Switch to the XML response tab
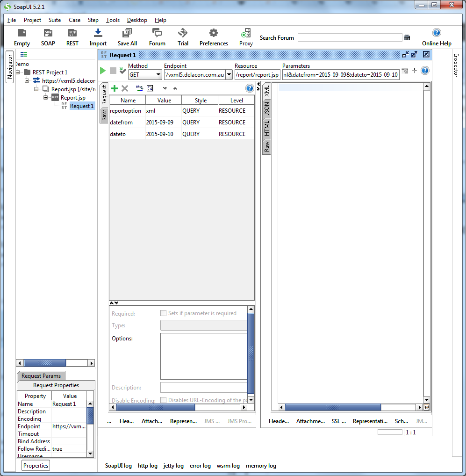Screen dimensions: 466x476 [x=267, y=91]
